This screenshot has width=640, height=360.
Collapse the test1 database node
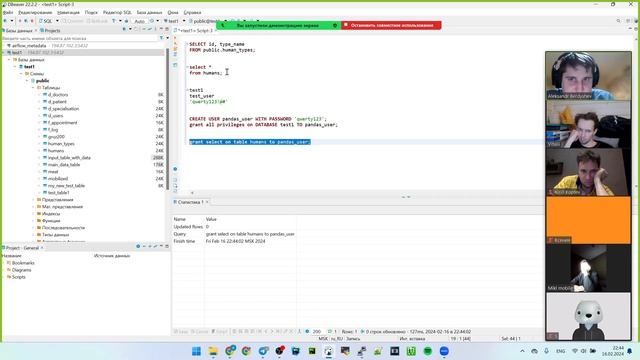pyautogui.click(x=16, y=67)
